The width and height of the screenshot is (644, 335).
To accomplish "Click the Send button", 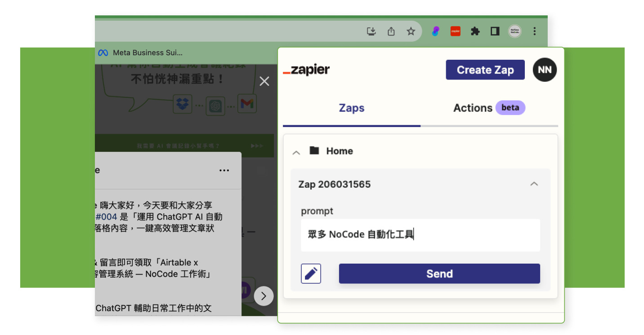I will click(x=439, y=273).
